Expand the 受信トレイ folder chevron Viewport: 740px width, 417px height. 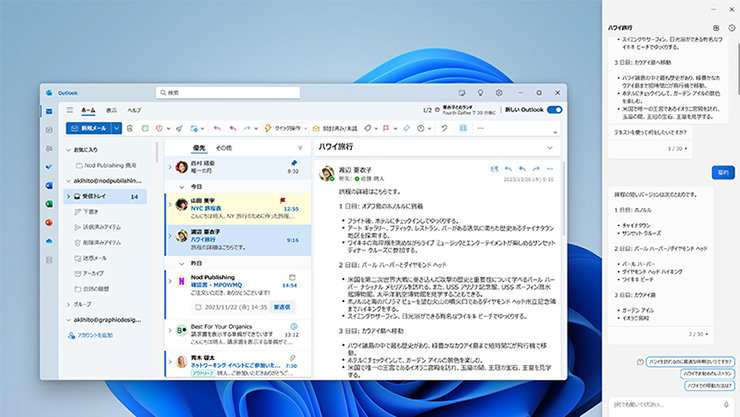click(68, 196)
